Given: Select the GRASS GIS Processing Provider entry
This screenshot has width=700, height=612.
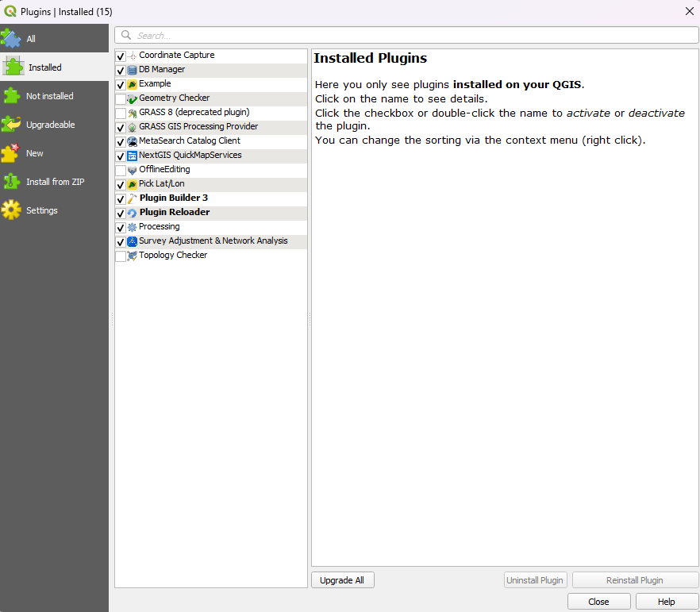Looking at the screenshot, I should coord(211,127).
